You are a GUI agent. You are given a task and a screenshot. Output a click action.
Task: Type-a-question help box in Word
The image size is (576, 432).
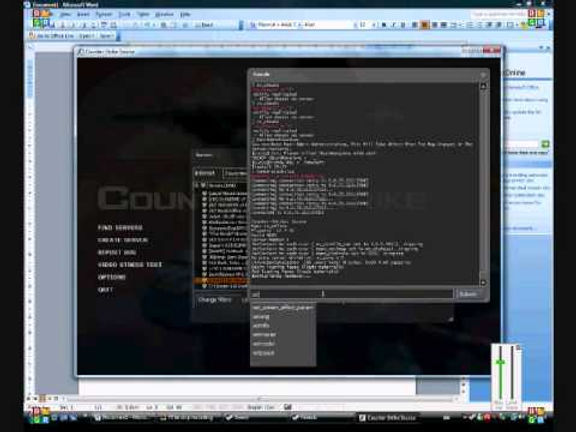click(x=498, y=14)
